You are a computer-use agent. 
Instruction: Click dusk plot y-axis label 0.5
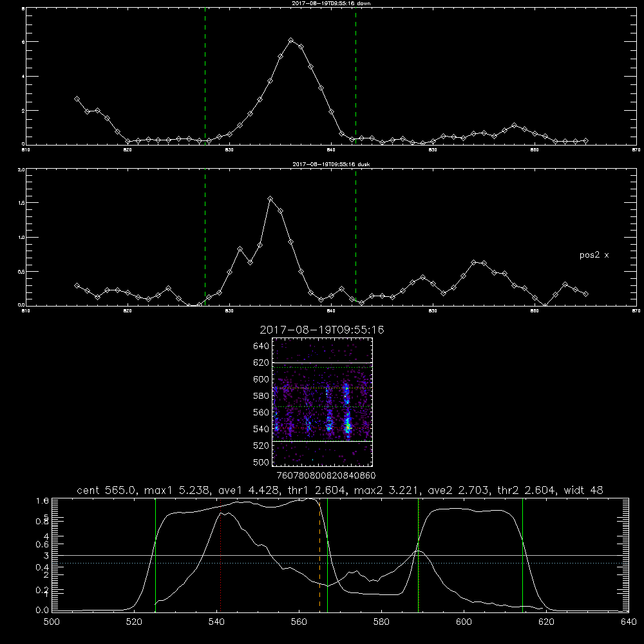pos(21,272)
